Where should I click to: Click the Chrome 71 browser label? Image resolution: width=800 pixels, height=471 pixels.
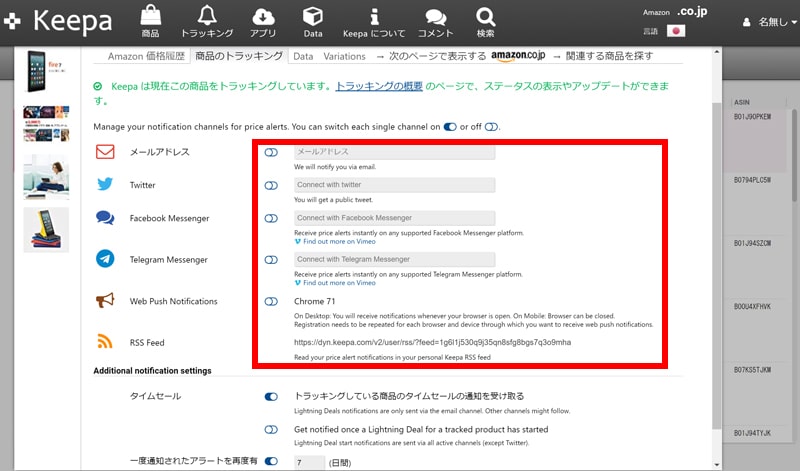pyautogui.click(x=314, y=302)
